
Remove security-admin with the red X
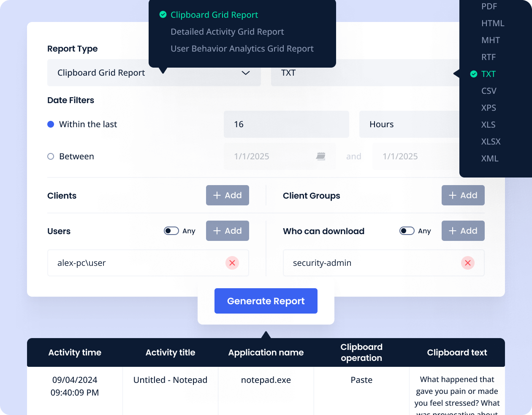pos(468,263)
